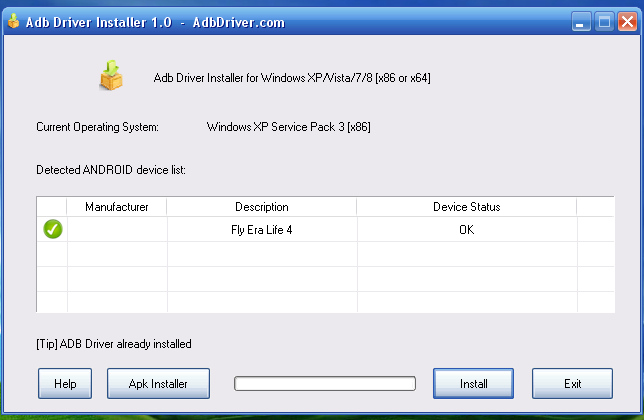Click the ADB Driver already installed tip

(113, 344)
